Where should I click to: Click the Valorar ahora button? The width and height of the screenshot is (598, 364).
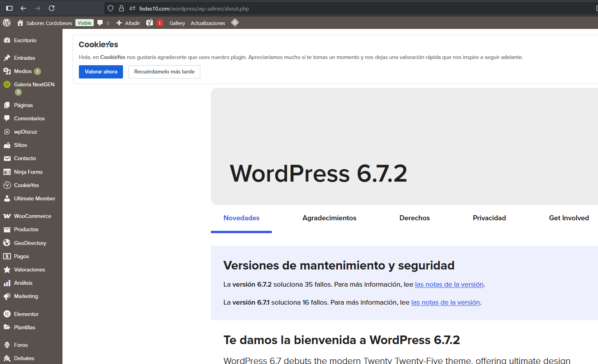click(101, 72)
